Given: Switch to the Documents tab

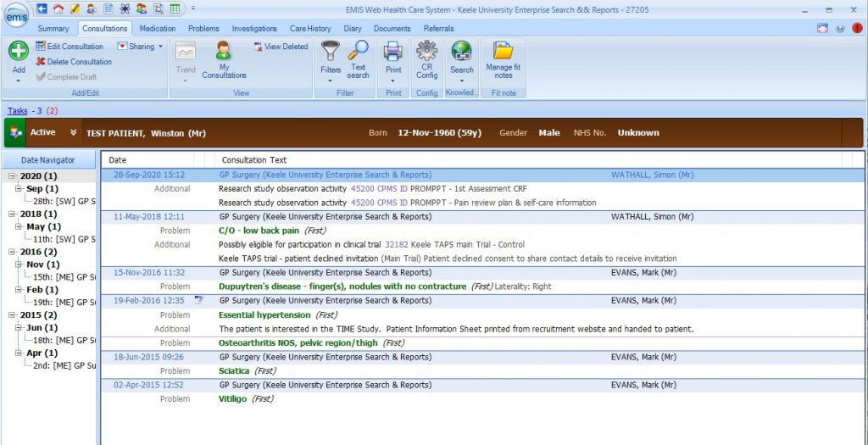Looking at the screenshot, I should click(x=392, y=29).
